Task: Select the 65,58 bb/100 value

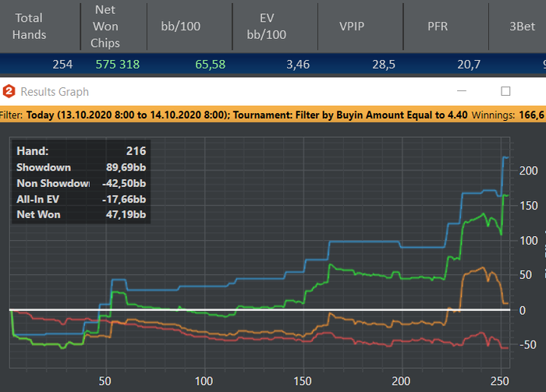Action: [211, 65]
